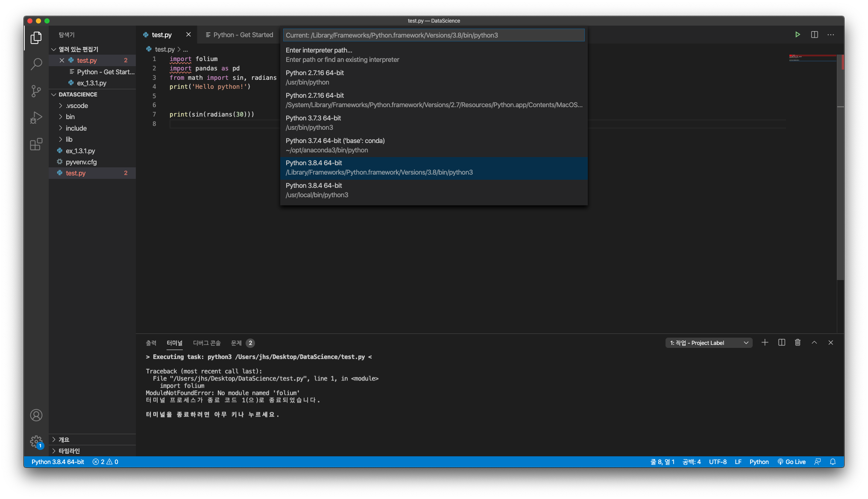Open test.py in DATASCIENCE file tree
Screen dimensions: 868x499
tap(93, 173)
